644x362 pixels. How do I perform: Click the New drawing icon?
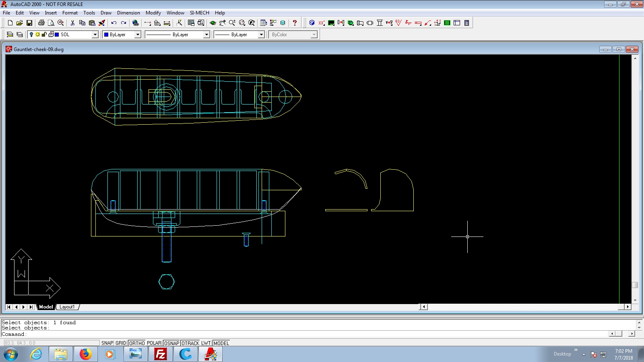10,23
